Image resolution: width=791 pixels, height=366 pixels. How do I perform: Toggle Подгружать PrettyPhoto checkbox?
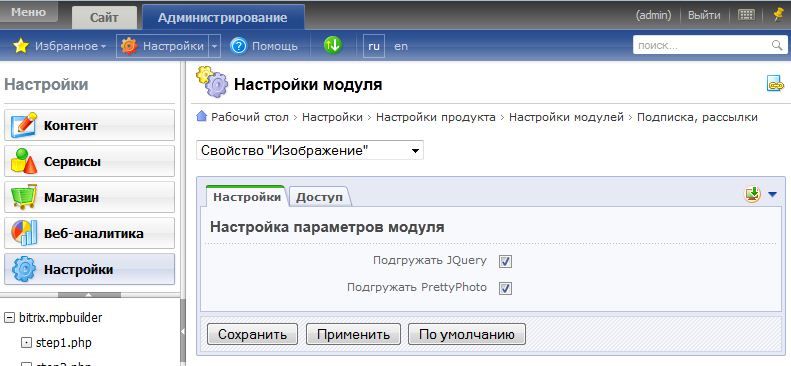tap(505, 288)
